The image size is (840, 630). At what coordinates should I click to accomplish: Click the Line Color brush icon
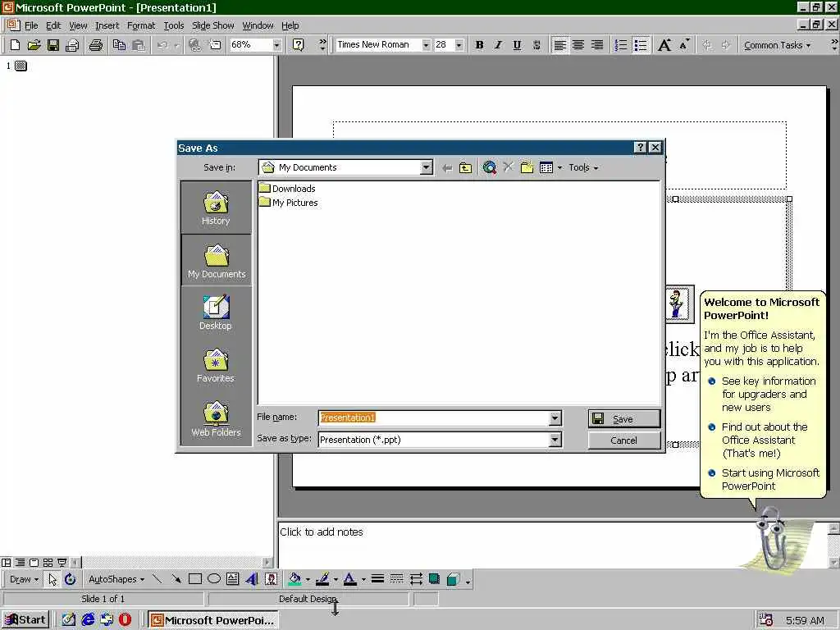pyautogui.click(x=322, y=579)
